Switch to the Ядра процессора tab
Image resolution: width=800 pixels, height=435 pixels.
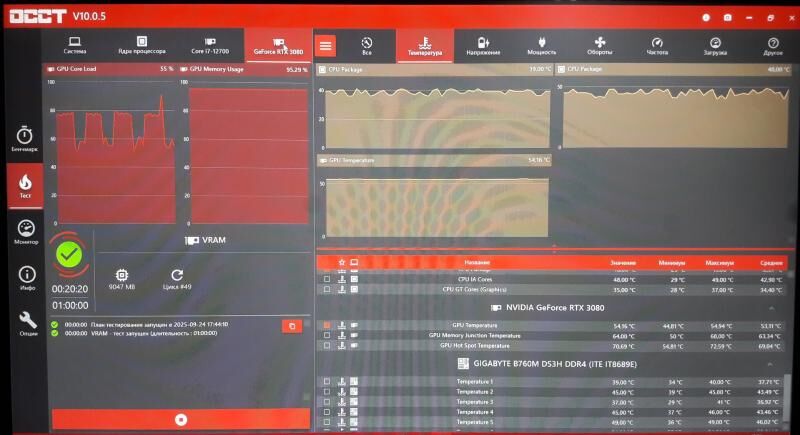142,45
